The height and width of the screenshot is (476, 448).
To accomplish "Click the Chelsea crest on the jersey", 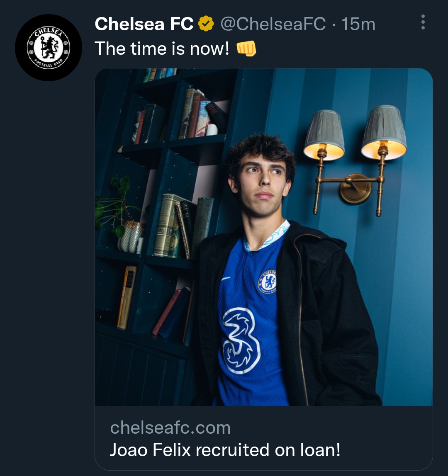I will pyautogui.click(x=268, y=282).
